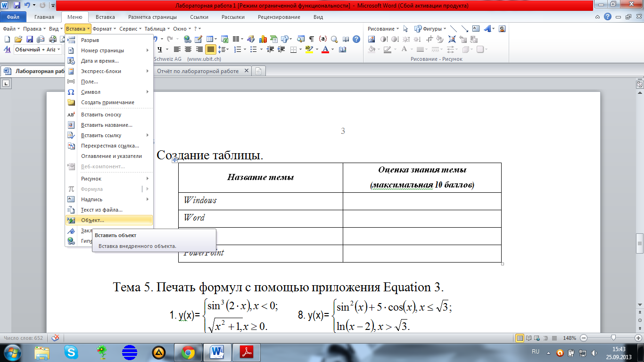The image size is (644, 362).
Task: Toggle numbered list button
Action: [x=237, y=49]
